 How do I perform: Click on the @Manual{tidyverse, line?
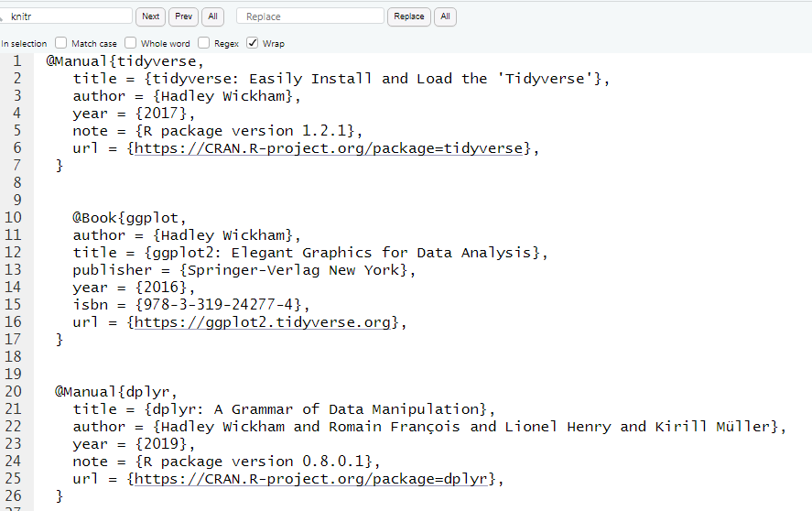[x=125, y=61]
